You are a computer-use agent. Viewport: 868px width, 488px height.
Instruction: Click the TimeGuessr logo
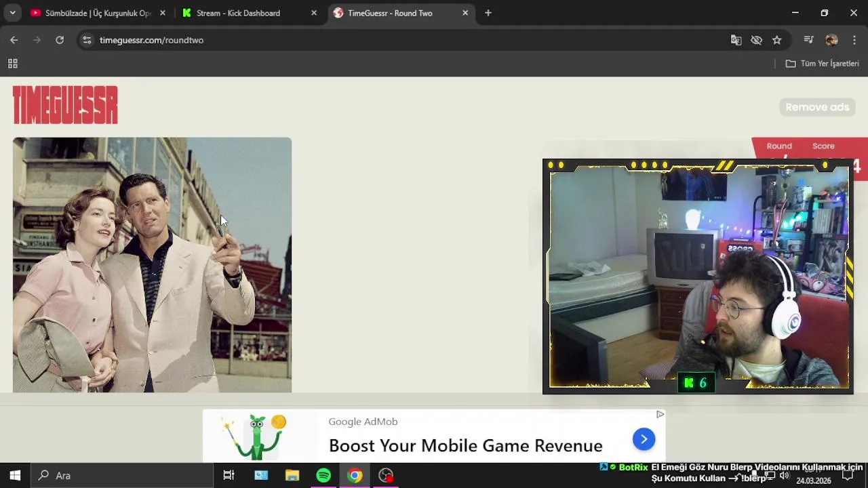65,105
